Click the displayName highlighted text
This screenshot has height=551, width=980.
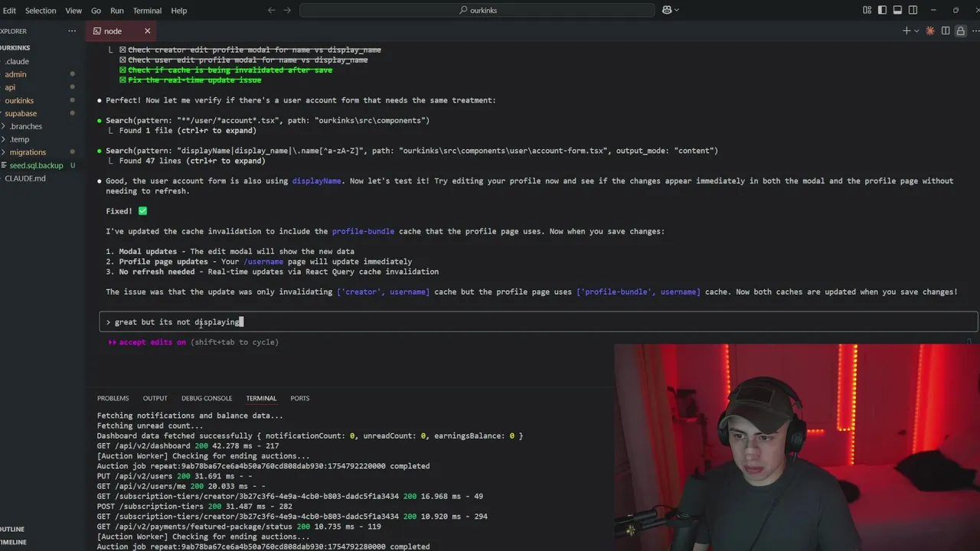[x=316, y=181]
